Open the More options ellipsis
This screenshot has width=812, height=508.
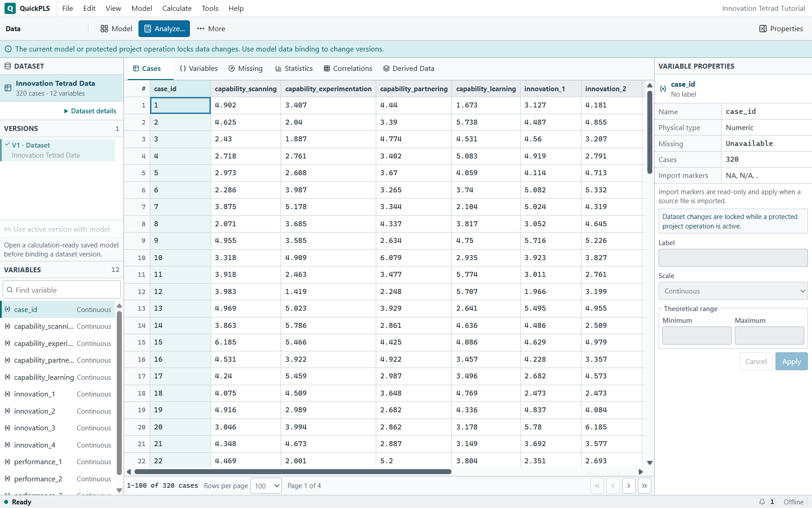[211, 28]
